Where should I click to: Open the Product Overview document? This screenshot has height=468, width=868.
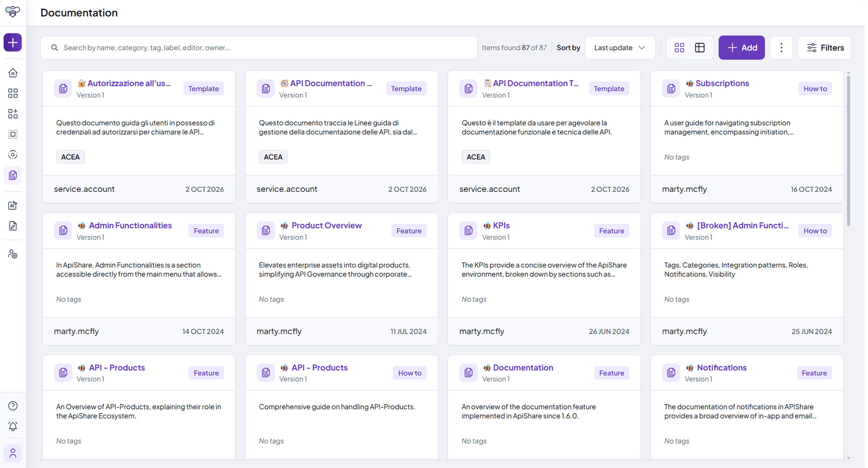[x=326, y=225]
